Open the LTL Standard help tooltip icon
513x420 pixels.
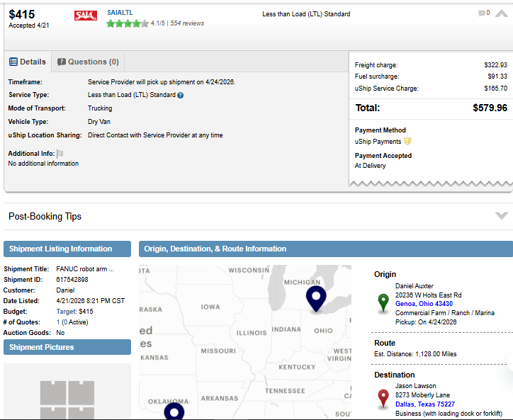point(180,95)
